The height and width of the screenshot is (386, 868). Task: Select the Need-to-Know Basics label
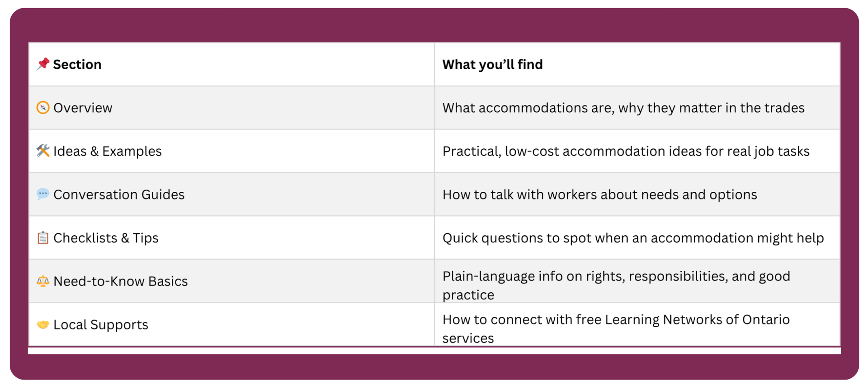[120, 281]
